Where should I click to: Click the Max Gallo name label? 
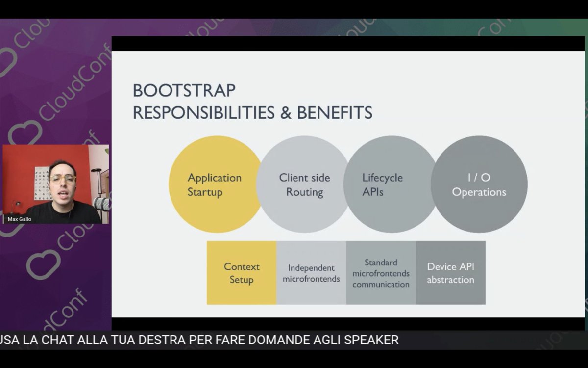coord(20,219)
